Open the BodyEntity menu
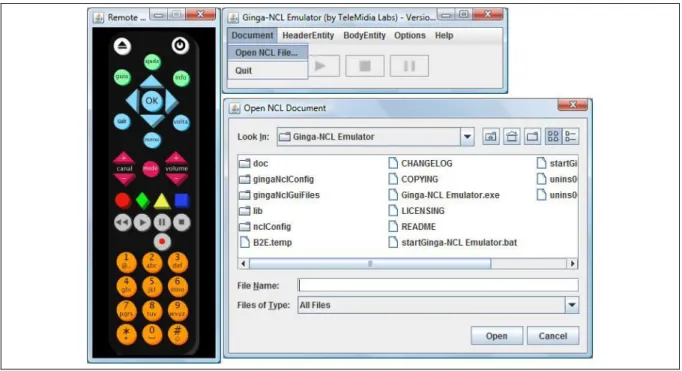Image resolution: width=682 pixels, height=371 pixels. [x=364, y=35]
